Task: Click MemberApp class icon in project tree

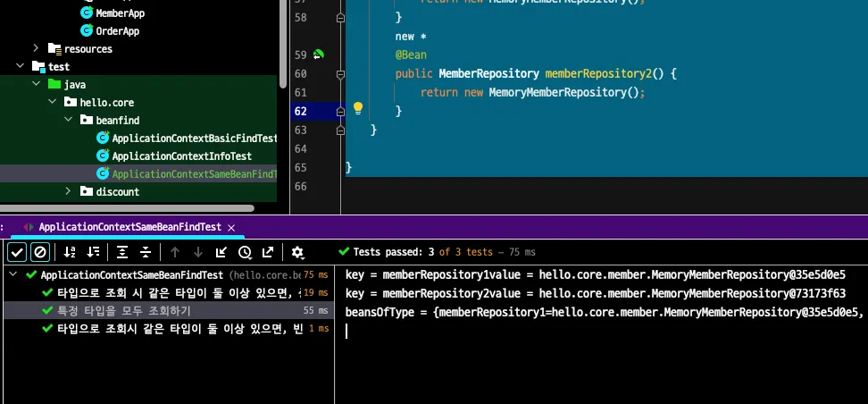Action: pyautogui.click(x=87, y=13)
